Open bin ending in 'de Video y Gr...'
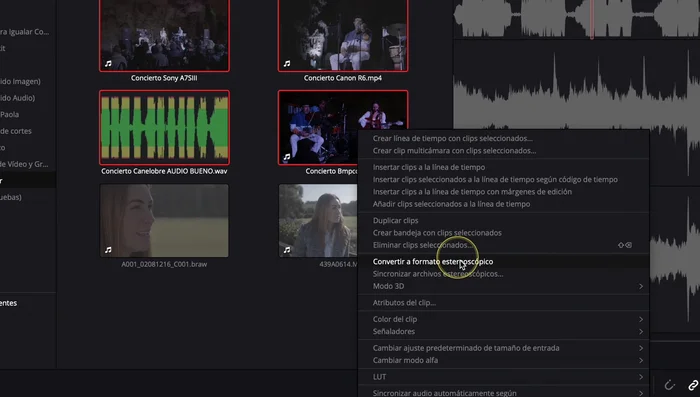700x397 pixels. (24, 164)
